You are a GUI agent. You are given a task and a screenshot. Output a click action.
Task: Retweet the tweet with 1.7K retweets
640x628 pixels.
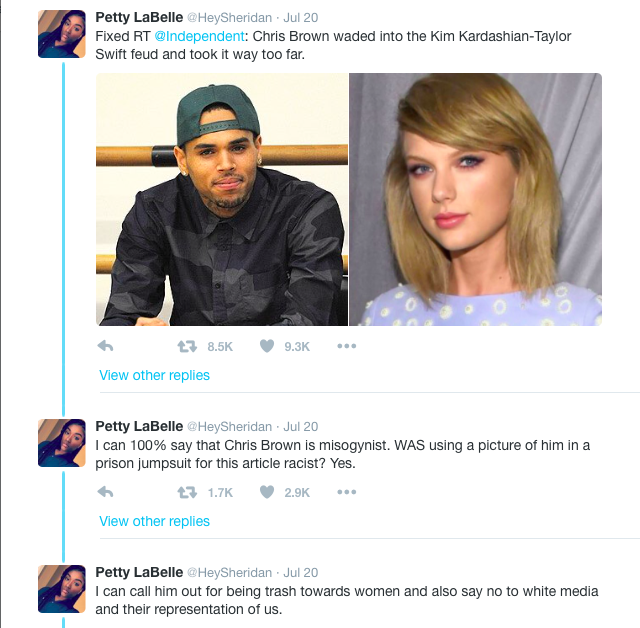(187, 492)
